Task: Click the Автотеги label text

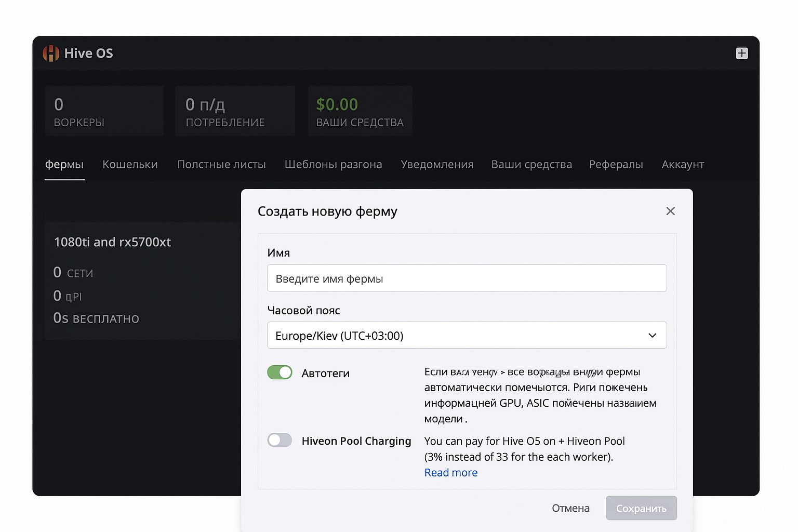Action: click(x=325, y=373)
